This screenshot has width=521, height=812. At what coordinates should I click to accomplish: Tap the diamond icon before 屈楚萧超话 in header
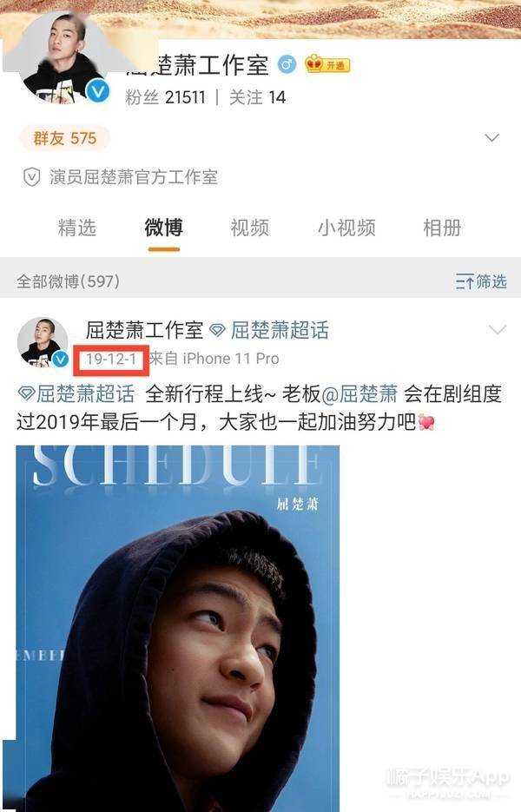(217, 330)
